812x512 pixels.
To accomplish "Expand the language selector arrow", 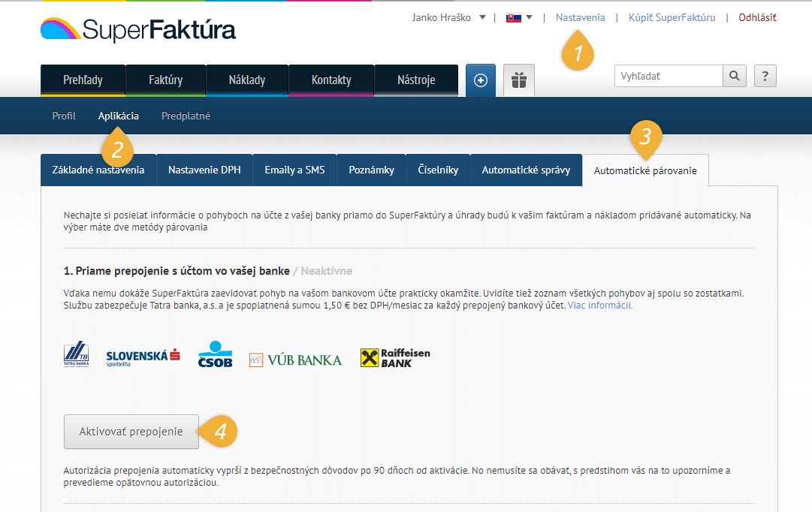I will (x=530, y=17).
